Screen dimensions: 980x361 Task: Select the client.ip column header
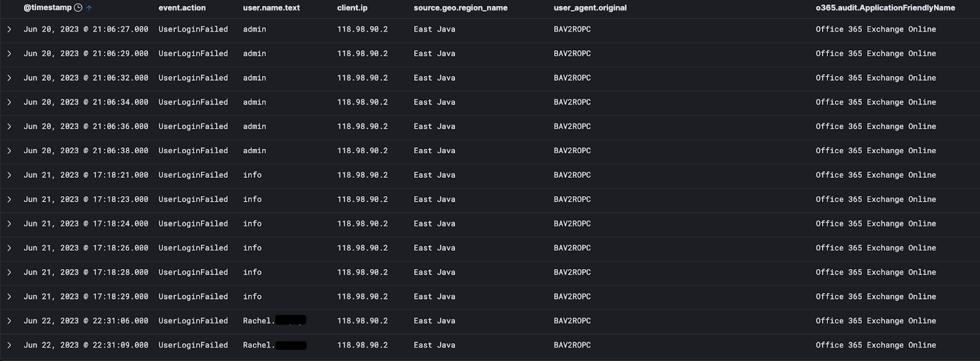click(x=352, y=7)
